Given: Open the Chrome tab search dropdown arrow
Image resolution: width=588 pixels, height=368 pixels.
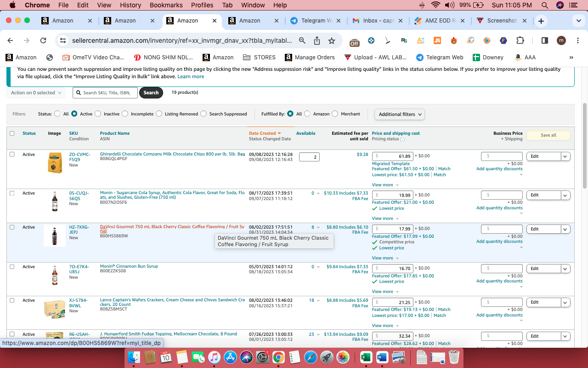Looking at the screenshot, I should click(x=578, y=21).
